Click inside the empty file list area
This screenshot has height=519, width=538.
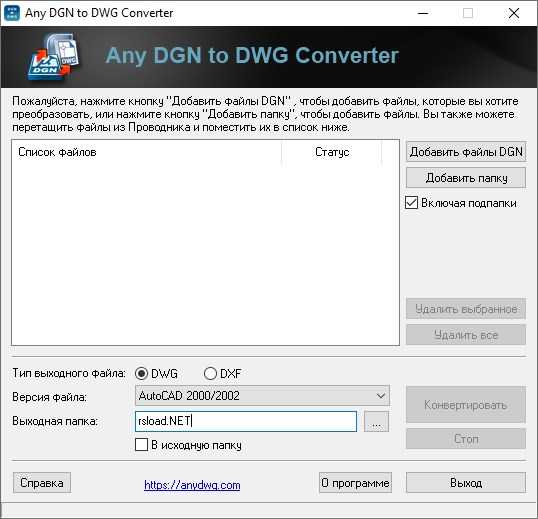(205, 254)
